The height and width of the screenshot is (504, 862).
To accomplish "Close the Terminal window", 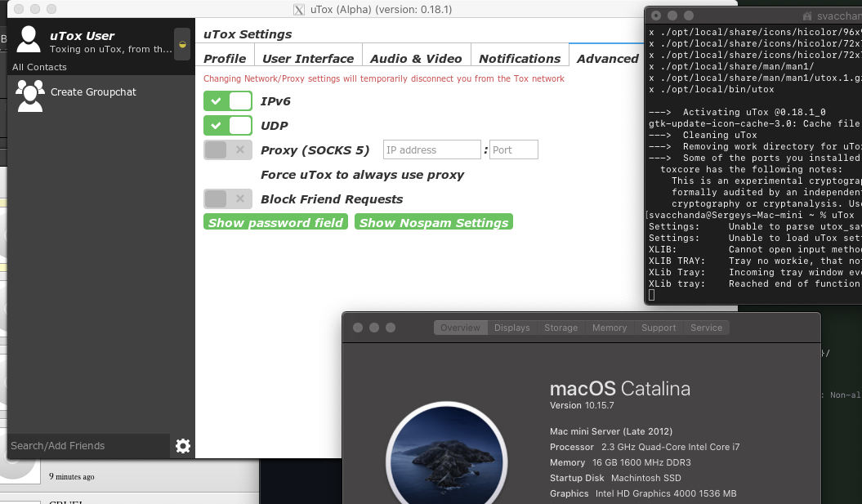I will click(656, 16).
